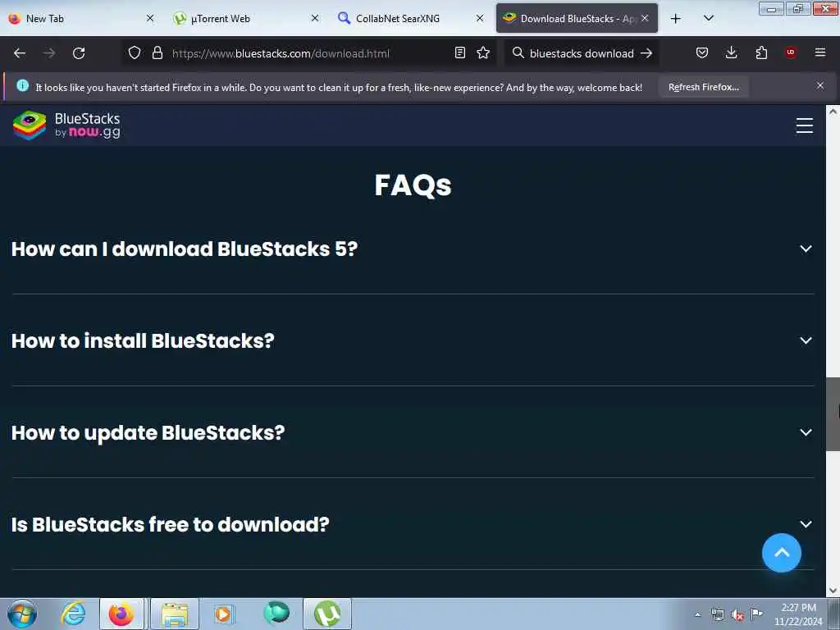The height and width of the screenshot is (630, 840).
Task: Expand 'Is BlueStacks free to download?' chevron
Action: [x=806, y=524]
